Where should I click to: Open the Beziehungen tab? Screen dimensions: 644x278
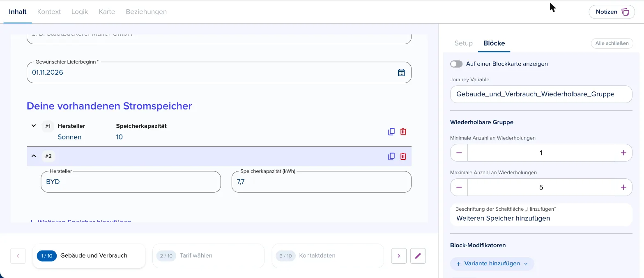pos(146,12)
